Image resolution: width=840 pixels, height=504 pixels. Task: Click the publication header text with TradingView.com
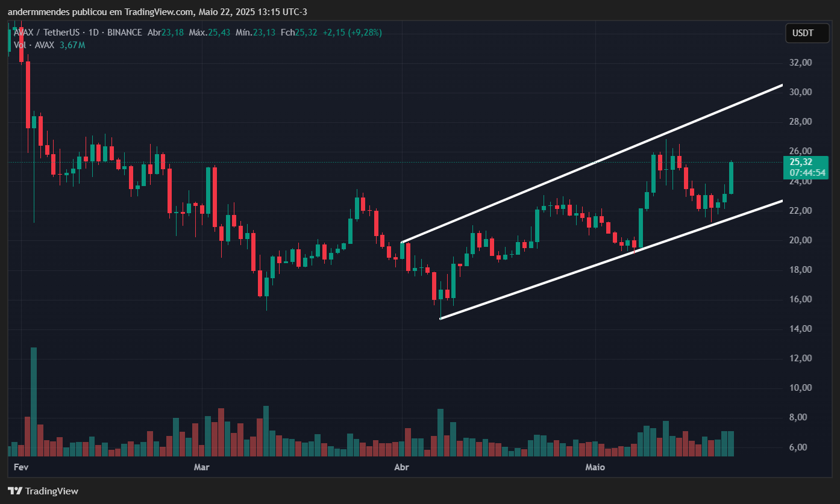(157, 12)
